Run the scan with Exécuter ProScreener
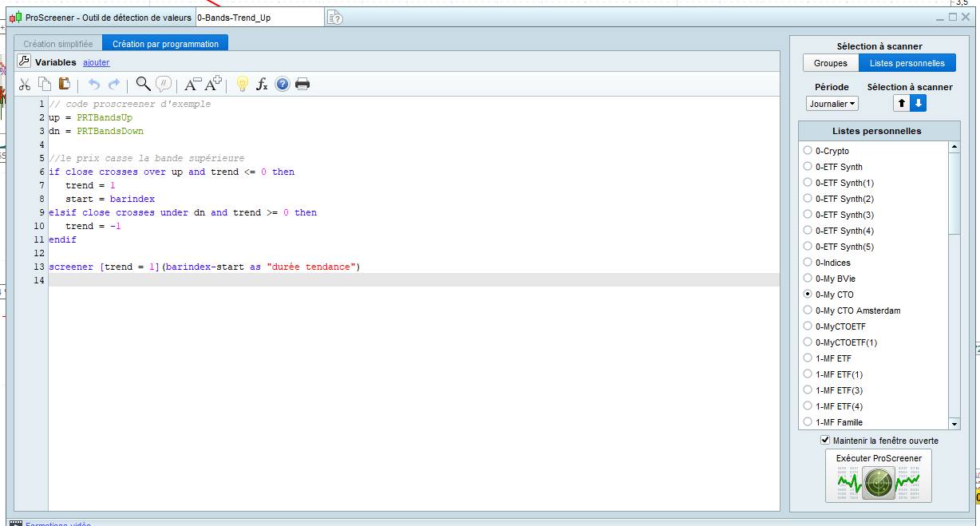This screenshot has width=980, height=526. pos(878,477)
